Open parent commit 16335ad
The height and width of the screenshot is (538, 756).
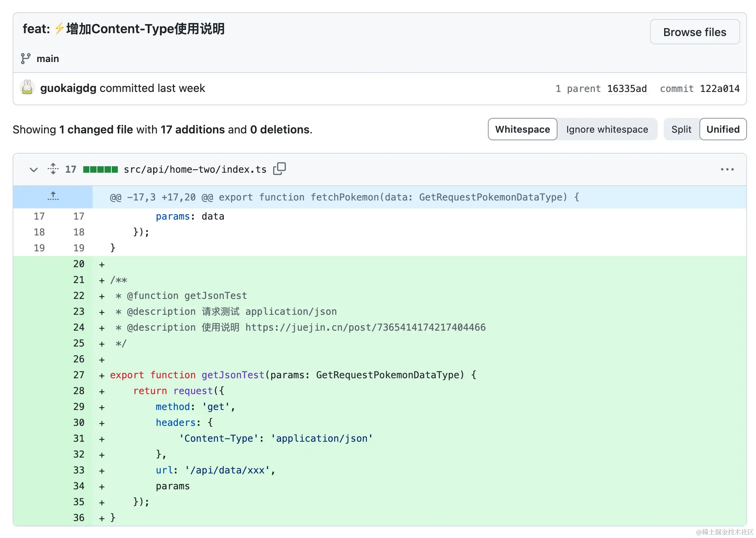tap(627, 88)
